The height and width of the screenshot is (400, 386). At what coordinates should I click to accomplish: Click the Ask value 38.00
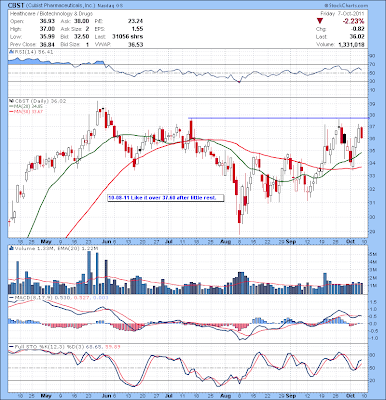coord(81,21)
